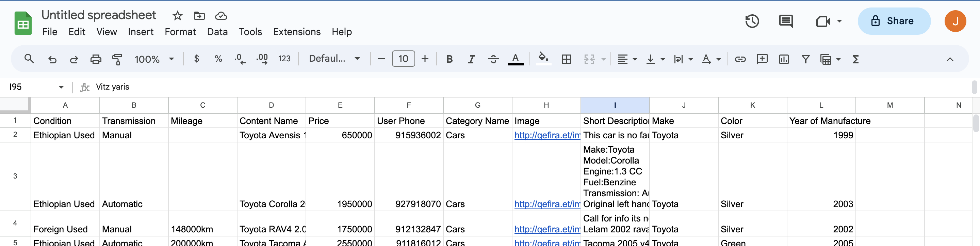Open version history clock icon
Viewport: 980px width, 246px height.
[752, 21]
